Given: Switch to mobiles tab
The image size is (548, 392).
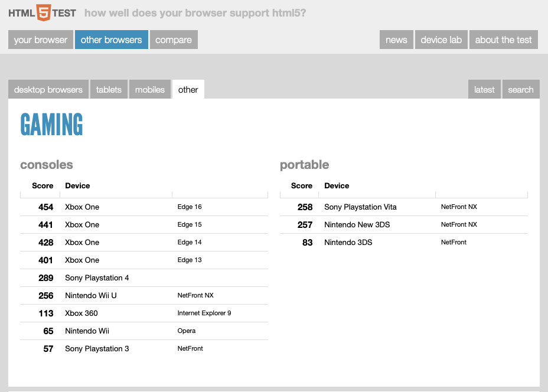Looking at the screenshot, I should (149, 90).
